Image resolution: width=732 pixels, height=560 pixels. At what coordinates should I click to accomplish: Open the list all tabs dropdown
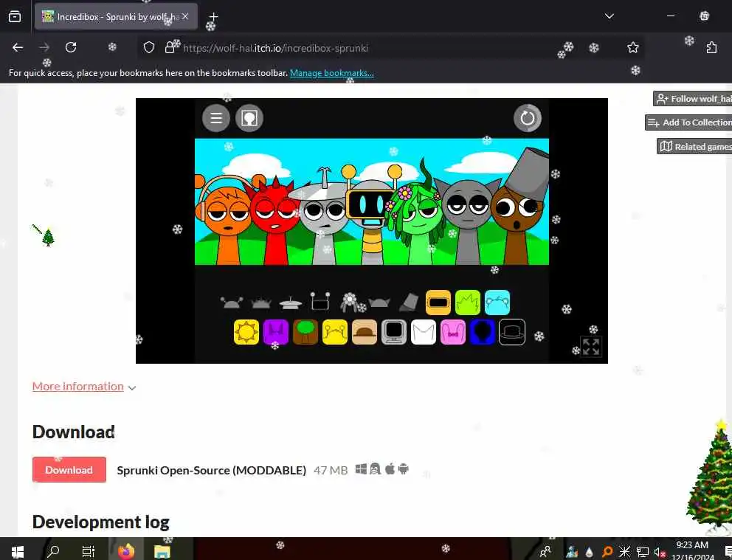(610, 16)
